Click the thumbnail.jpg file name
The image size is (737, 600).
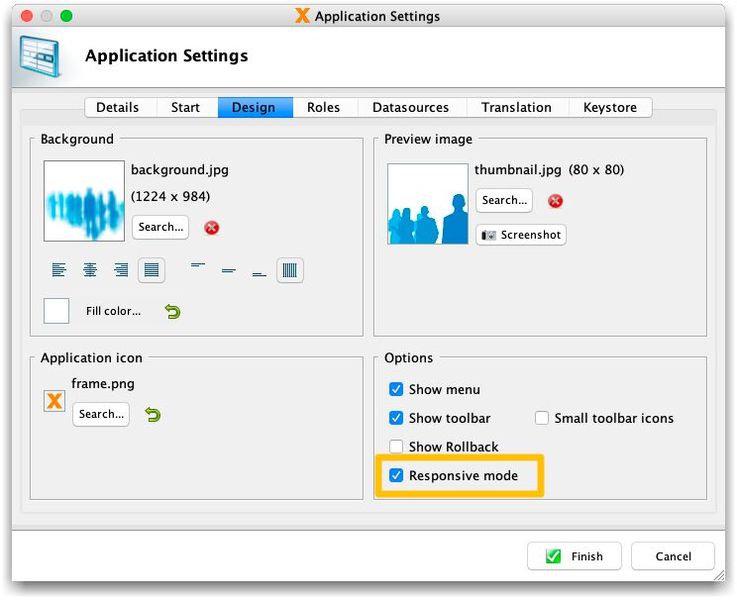point(518,170)
